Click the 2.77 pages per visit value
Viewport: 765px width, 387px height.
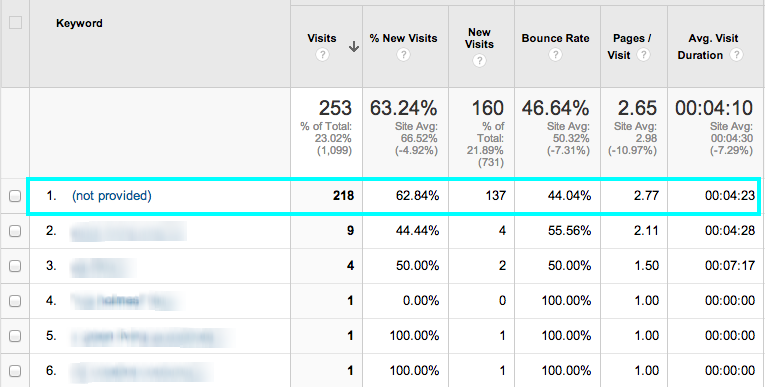click(646, 196)
